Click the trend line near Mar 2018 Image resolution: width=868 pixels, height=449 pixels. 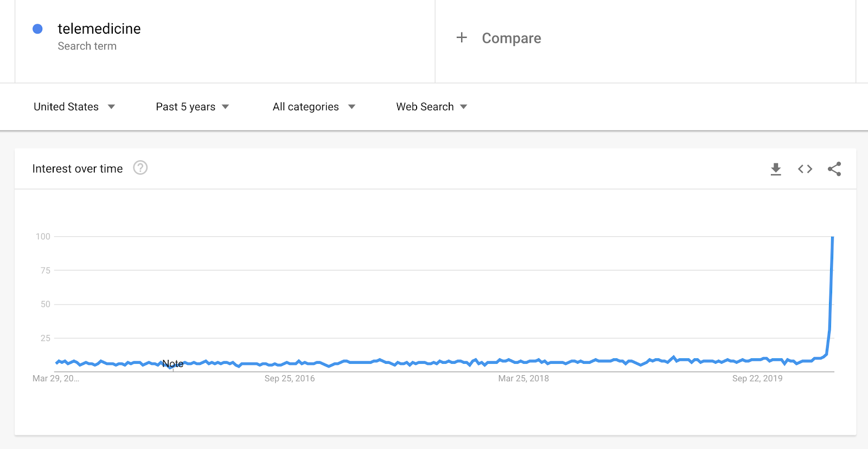[x=524, y=361]
